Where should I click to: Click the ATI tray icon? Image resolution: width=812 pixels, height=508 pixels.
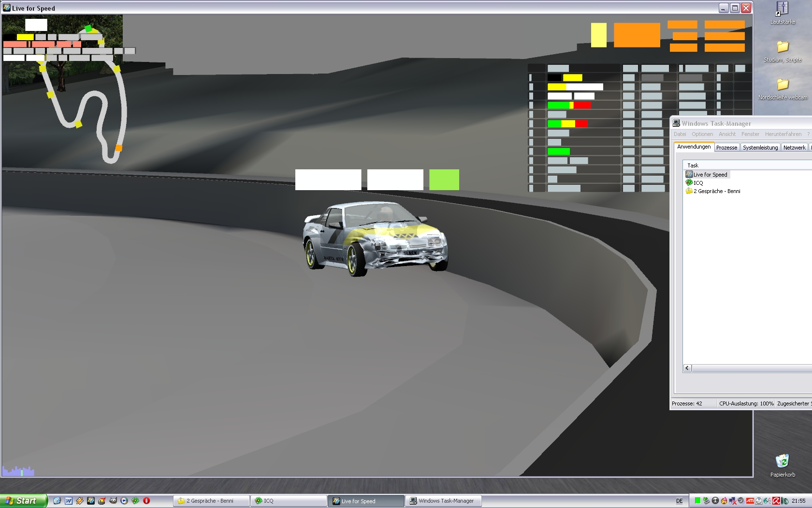[x=750, y=501]
